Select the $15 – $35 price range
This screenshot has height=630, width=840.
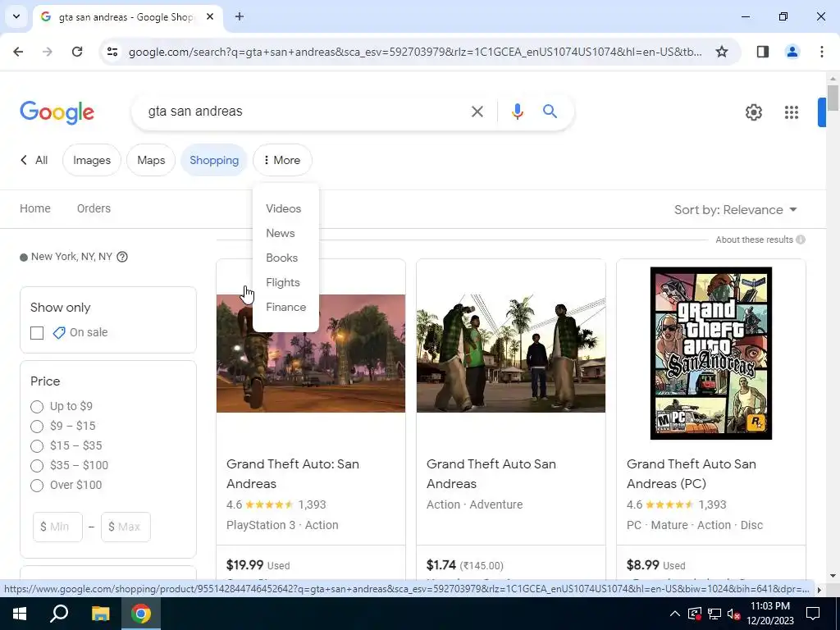37,445
